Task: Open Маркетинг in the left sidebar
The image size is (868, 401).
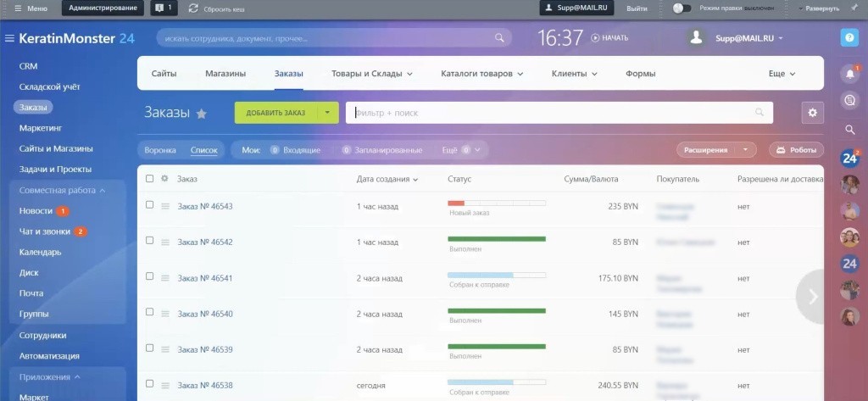Action: 41,128
